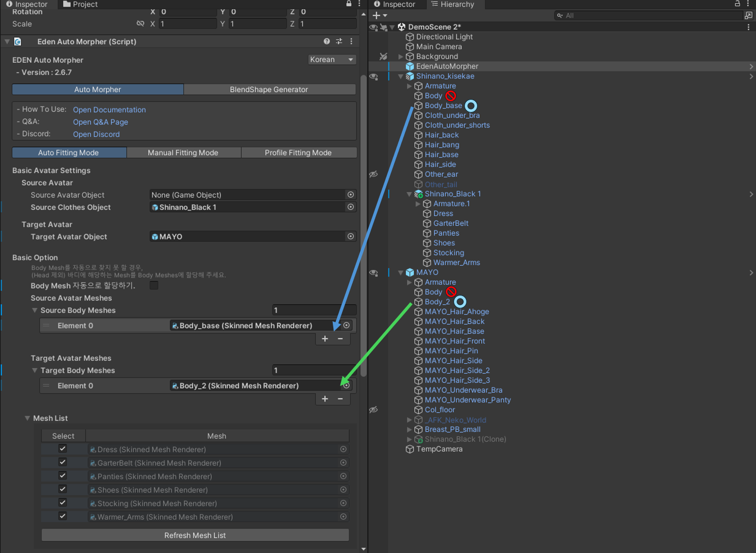Select the Inspector tab beside Hierarchy
The height and width of the screenshot is (553, 756).
coord(394,4)
